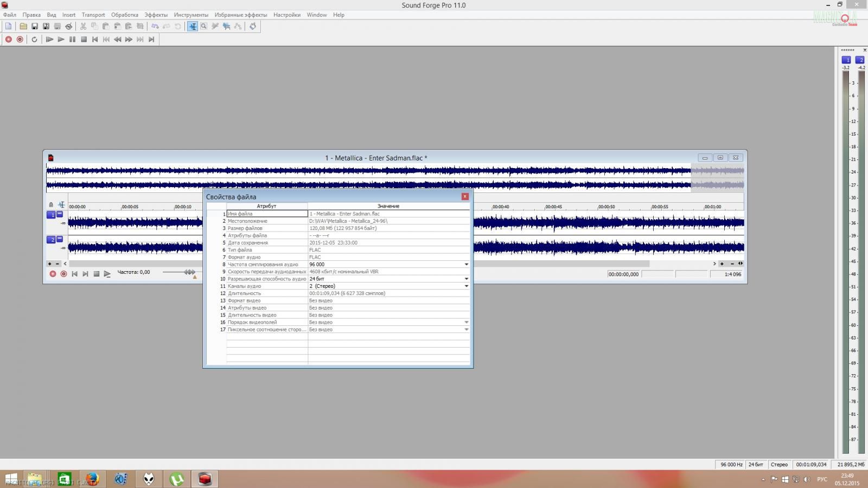Select the Pencil tool

click(215, 26)
